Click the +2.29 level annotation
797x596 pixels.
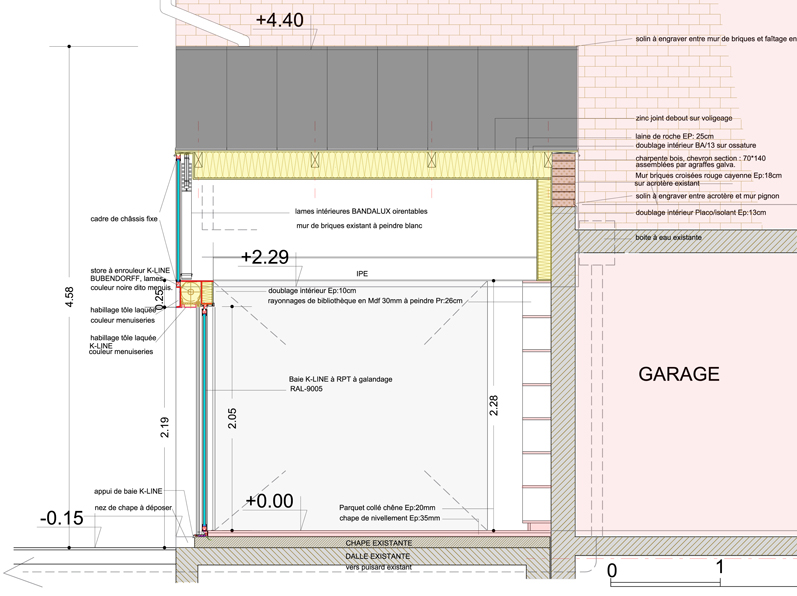265,257
